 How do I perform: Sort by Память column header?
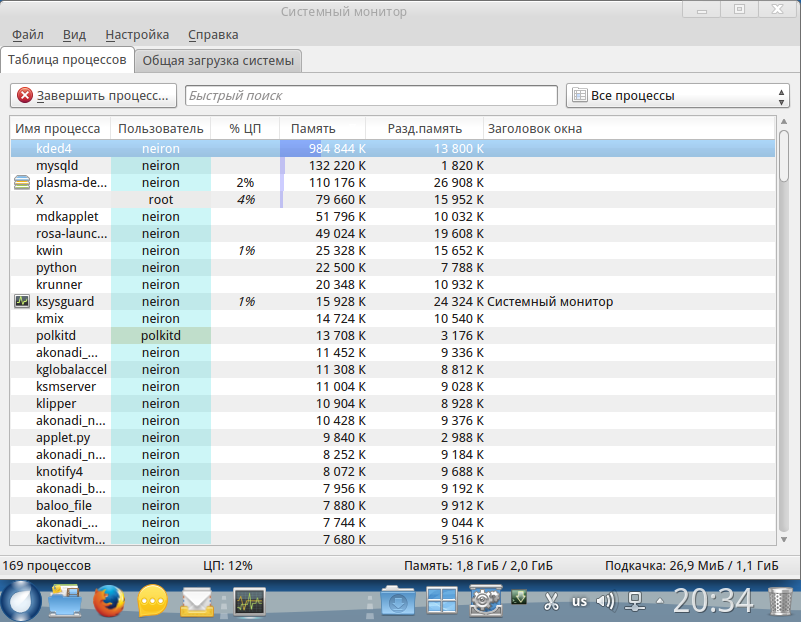tap(322, 128)
